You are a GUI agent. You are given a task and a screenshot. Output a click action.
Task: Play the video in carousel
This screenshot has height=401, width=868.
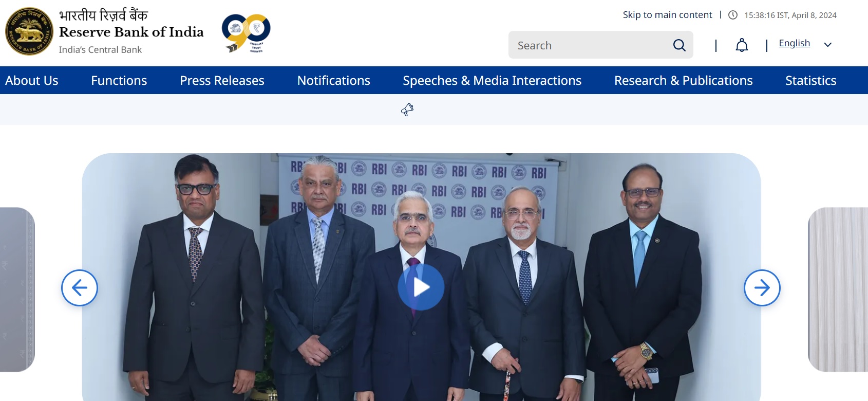pos(421,287)
